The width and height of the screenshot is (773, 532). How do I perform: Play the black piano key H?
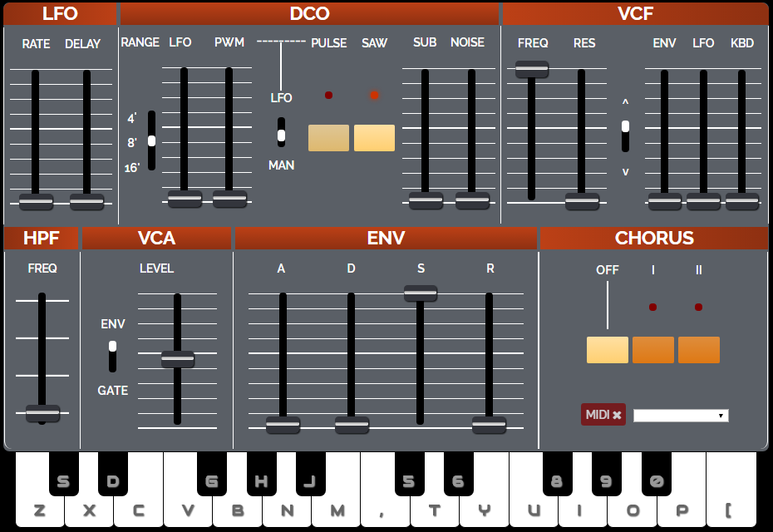261,473
